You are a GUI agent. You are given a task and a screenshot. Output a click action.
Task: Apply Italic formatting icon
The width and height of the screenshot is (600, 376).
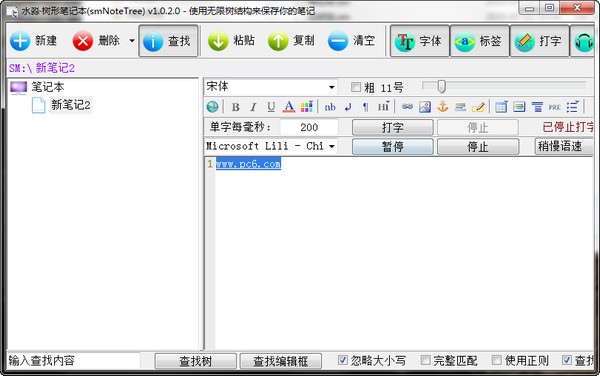pyautogui.click(x=253, y=107)
